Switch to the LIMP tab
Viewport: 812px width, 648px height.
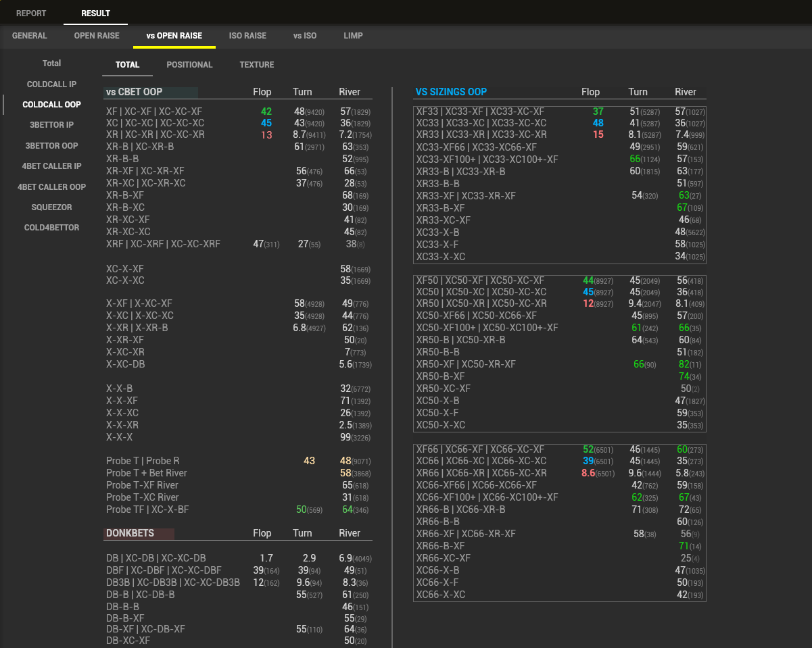[353, 36]
